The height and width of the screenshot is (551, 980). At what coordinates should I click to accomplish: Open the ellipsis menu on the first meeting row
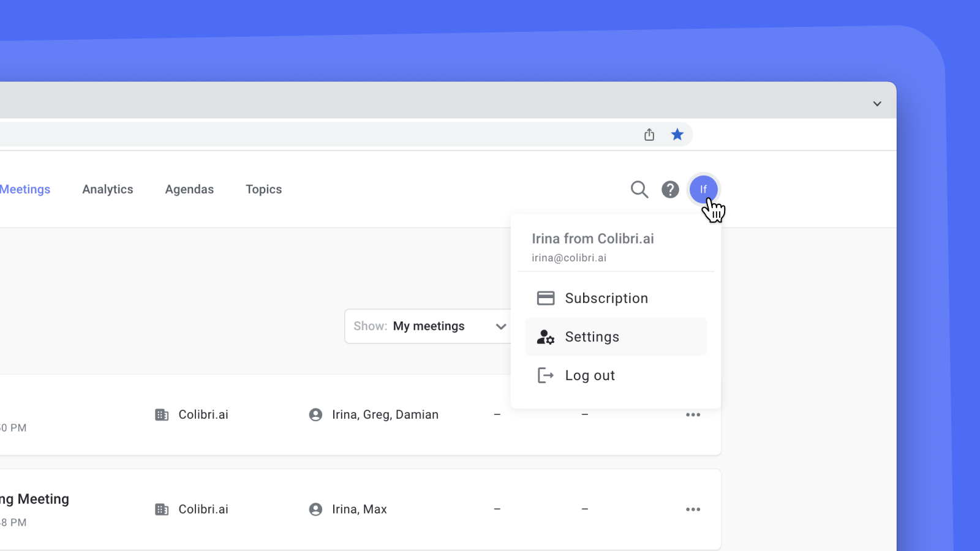(x=693, y=414)
